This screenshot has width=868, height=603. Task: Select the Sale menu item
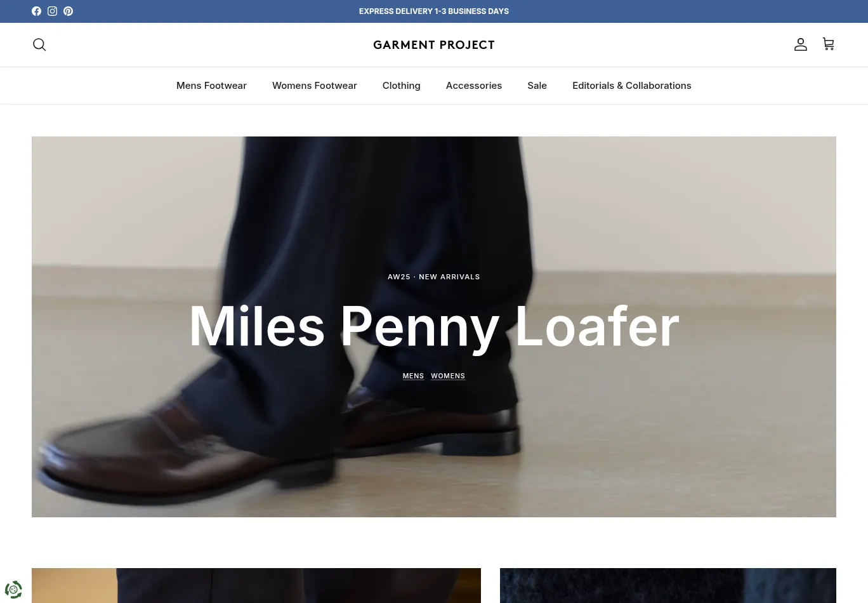tap(537, 86)
